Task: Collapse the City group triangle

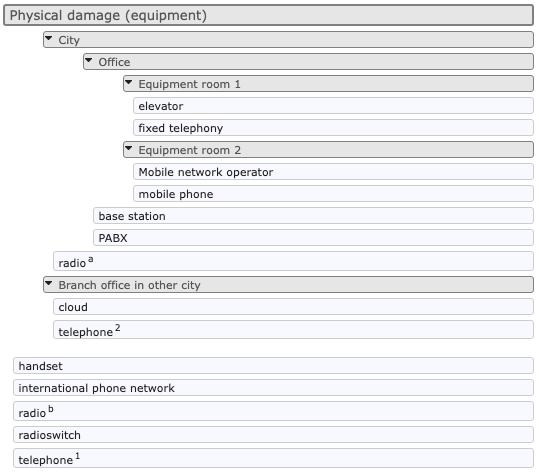Action: tap(49, 38)
